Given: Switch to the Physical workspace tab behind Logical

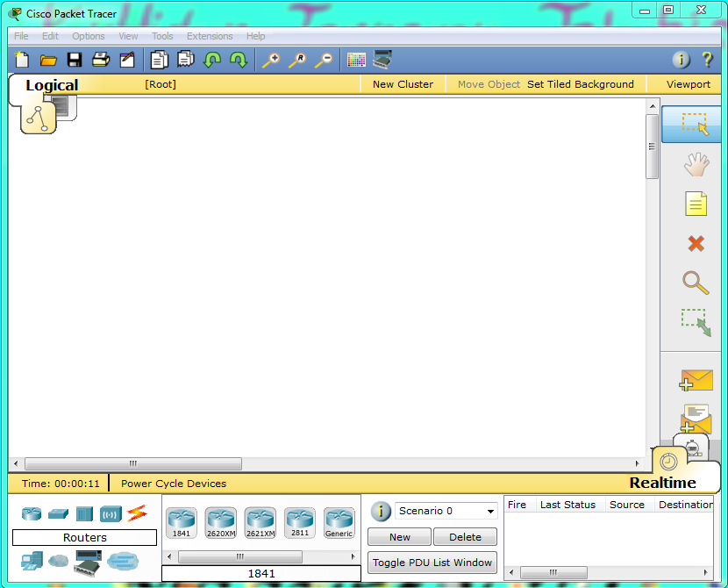Looking at the screenshot, I should click(67, 106).
